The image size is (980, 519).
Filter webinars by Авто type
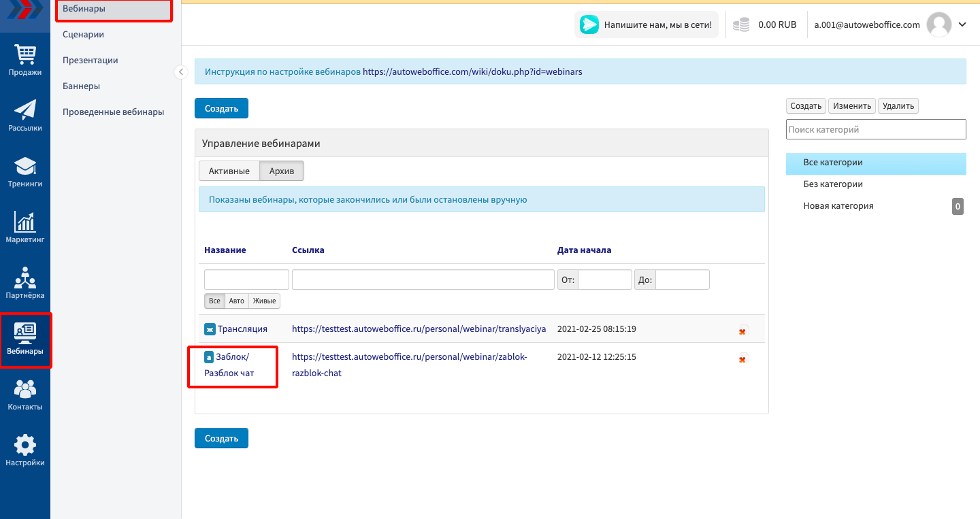(x=236, y=301)
